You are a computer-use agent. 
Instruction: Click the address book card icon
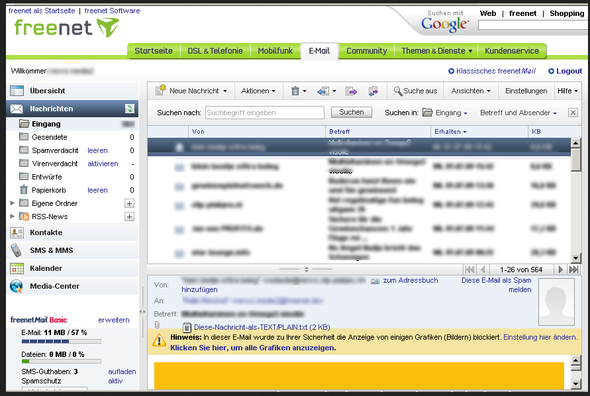pos(375,281)
